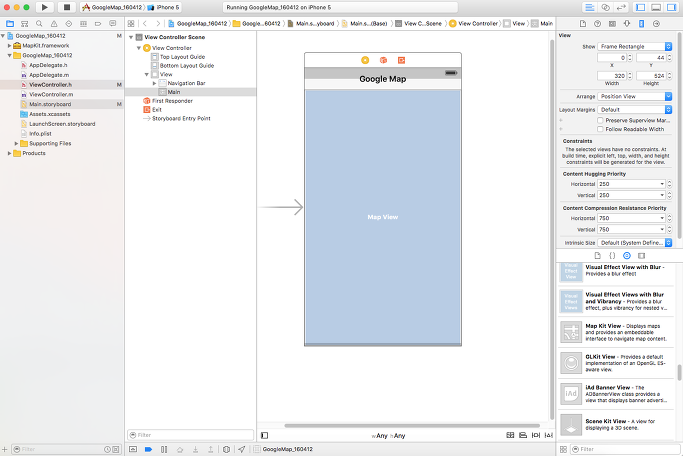Select AppDelegate.h file
The image size is (683, 456).
tap(48, 65)
